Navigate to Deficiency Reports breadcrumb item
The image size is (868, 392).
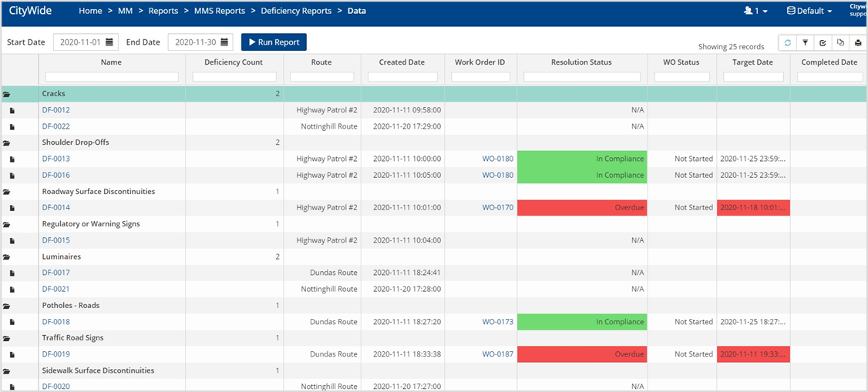(x=296, y=11)
